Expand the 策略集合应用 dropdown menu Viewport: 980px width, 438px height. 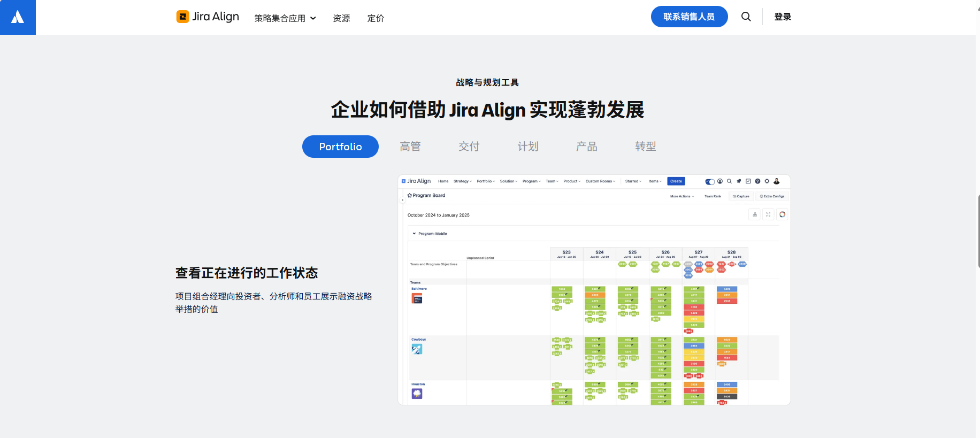tap(285, 18)
